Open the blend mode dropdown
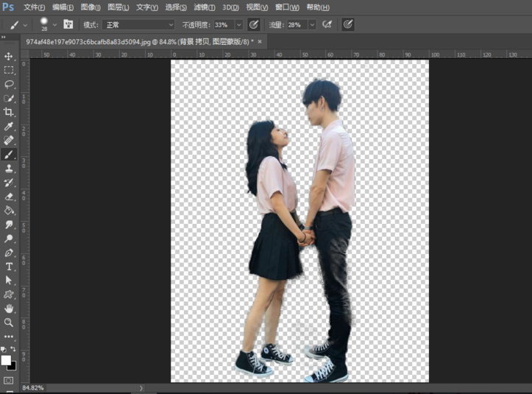 tap(139, 24)
